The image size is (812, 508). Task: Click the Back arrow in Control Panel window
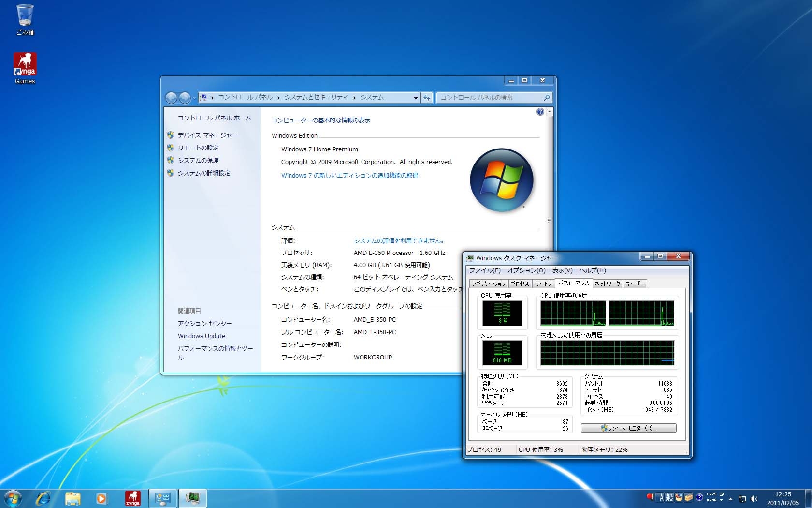click(171, 98)
